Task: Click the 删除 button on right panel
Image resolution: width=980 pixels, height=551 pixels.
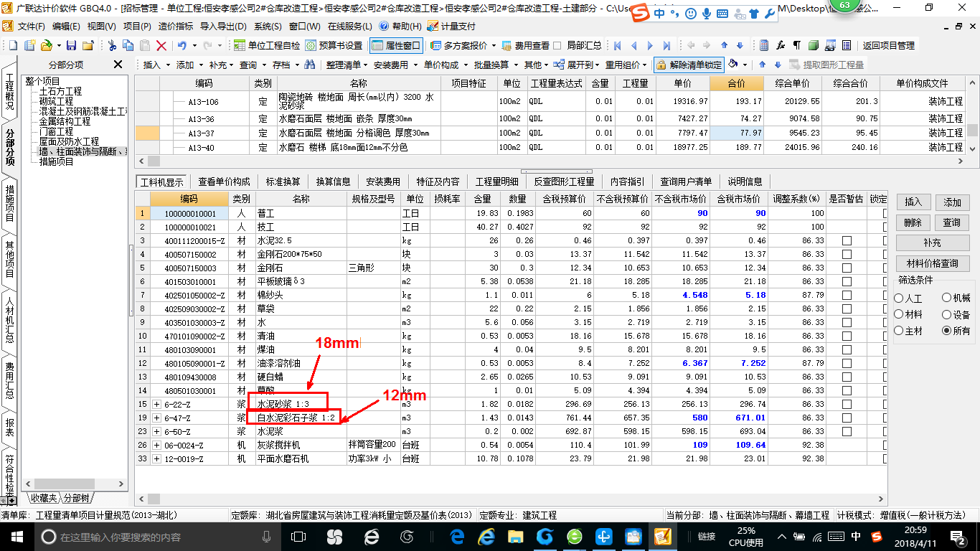Action: point(913,222)
